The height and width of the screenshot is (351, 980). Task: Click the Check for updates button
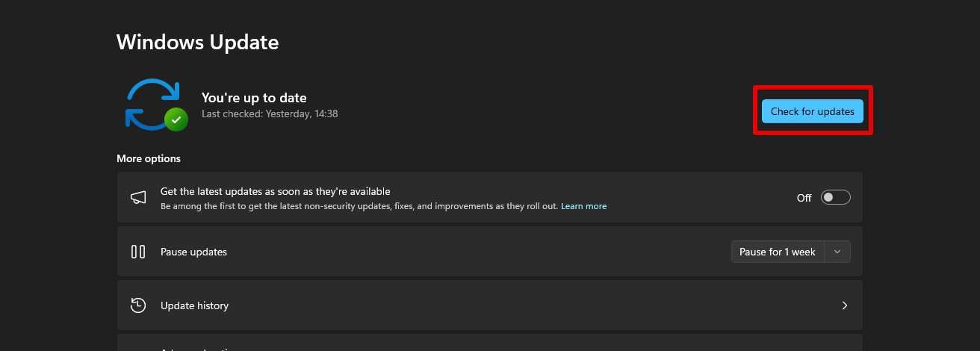coord(812,111)
